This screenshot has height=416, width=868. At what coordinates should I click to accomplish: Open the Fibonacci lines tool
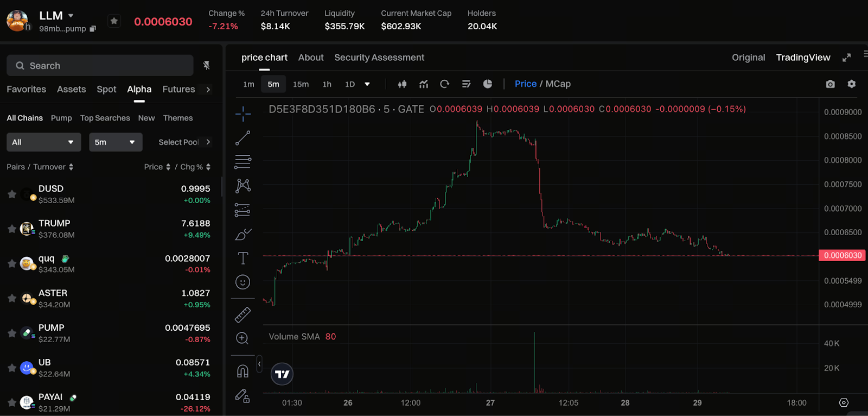[x=242, y=162]
